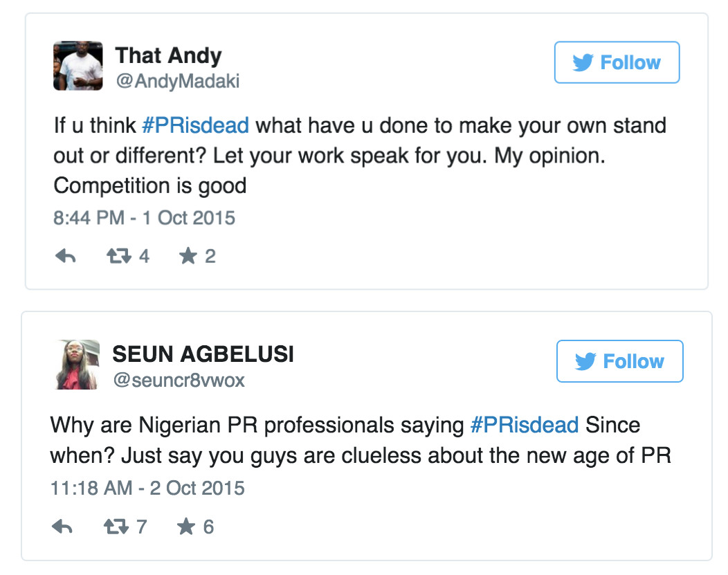Screen dimensions: 728x575
Task: Open the @seuncr8vwox handle link
Action: pyautogui.click(x=179, y=381)
